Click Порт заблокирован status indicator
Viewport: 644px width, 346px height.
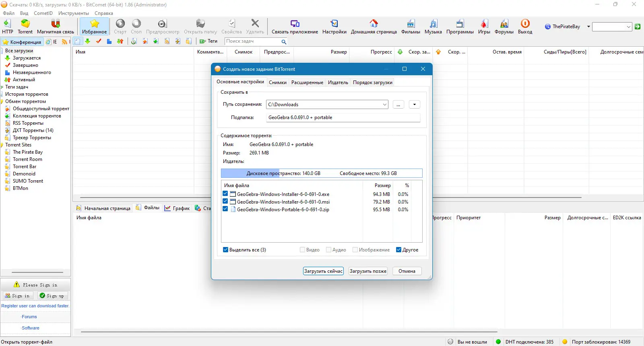click(x=597, y=342)
